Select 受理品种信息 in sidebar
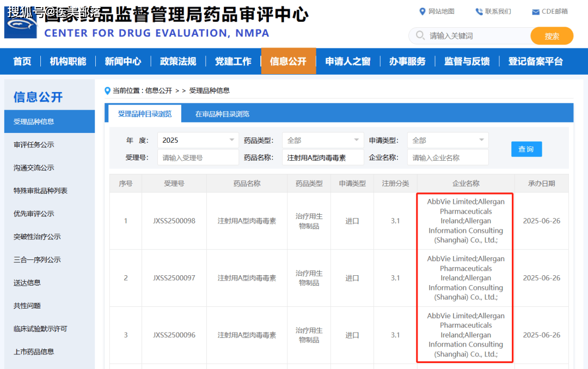This screenshot has width=588, height=369. tap(50, 122)
